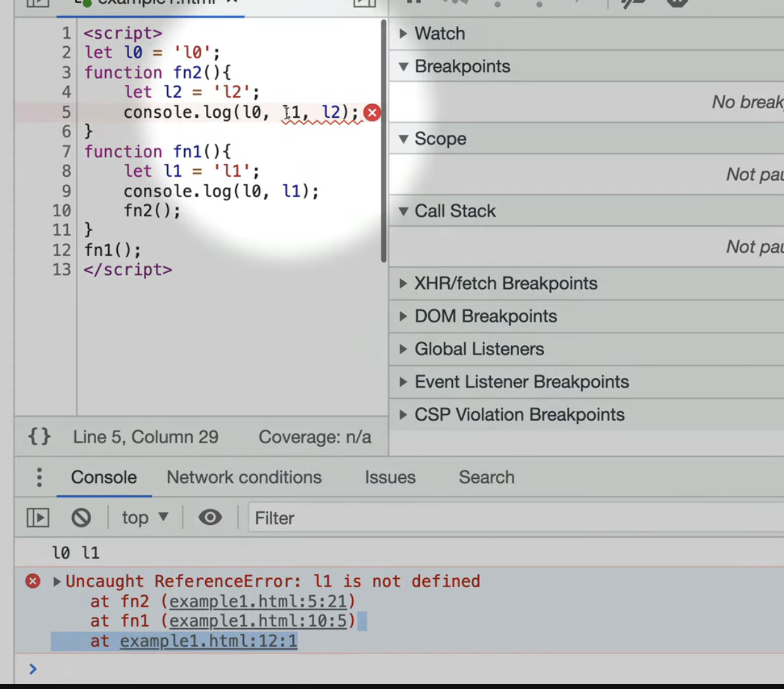The image size is (784, 689).
Task: Switch to Network conditions tab
Action: coord(244,477)
